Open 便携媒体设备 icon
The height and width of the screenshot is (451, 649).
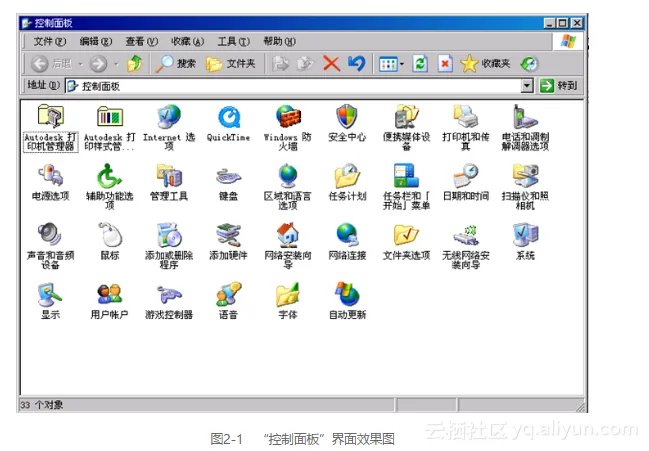[406, 116]
